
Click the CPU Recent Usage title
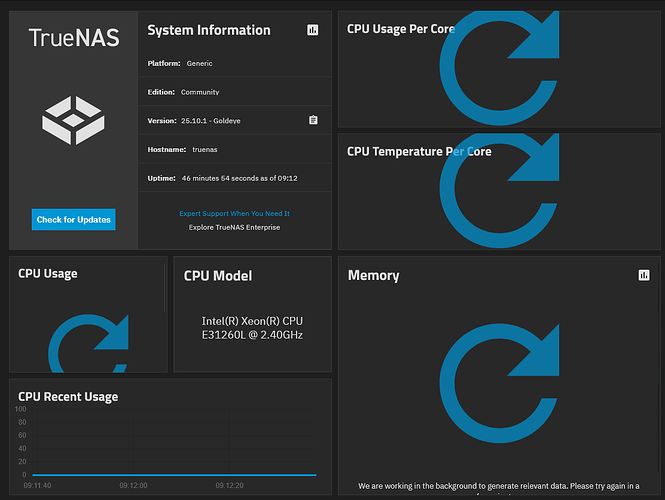tap(68, 397)
